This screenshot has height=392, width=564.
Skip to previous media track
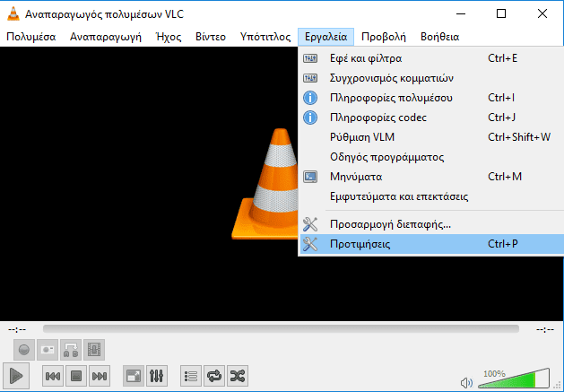click(53, 376)
